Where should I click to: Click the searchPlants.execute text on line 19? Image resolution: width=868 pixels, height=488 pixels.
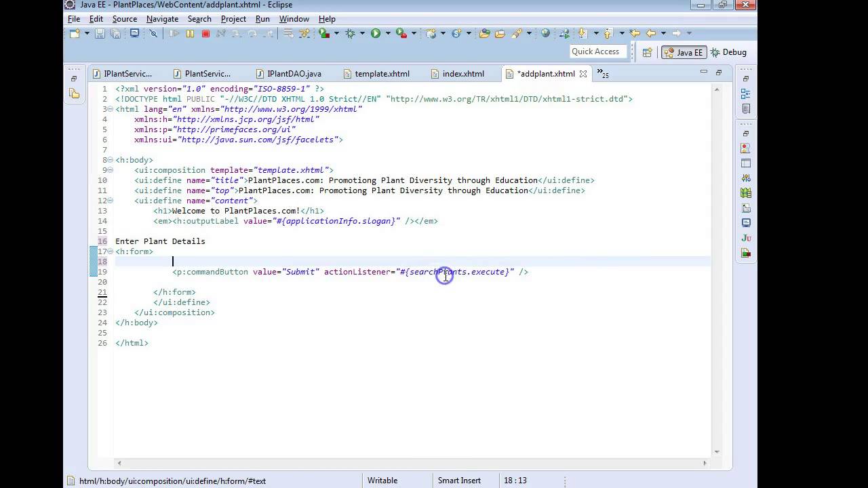458,272
